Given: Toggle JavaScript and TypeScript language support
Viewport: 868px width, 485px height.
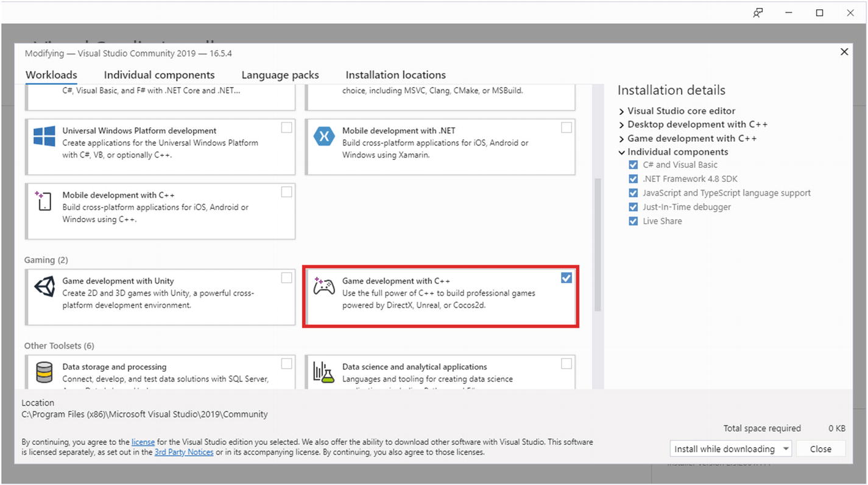Looking at the screenshot, I should click(633, 193).
